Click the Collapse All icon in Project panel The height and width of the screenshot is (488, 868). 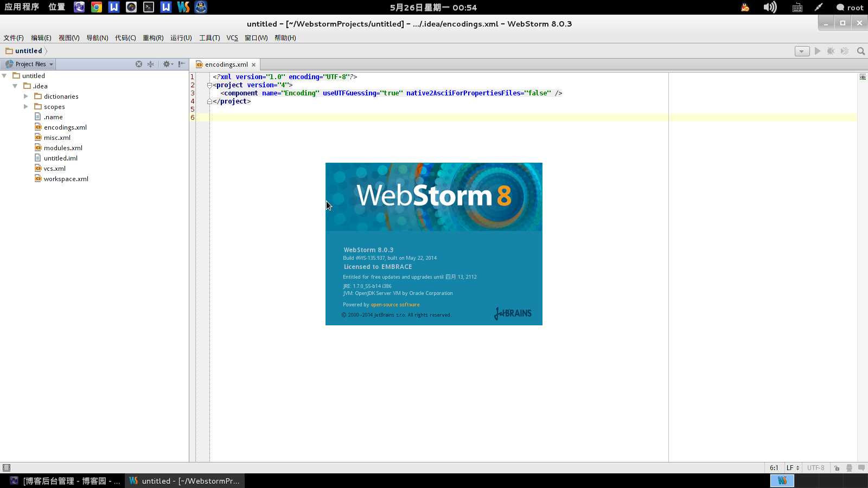point(151,64)
